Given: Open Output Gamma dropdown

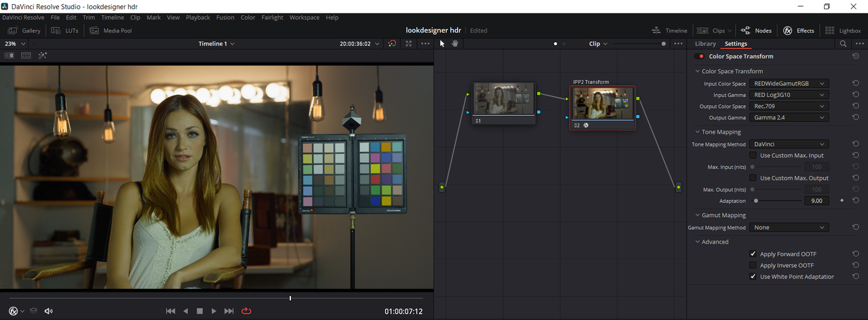Looking at the screenshot, I should 789,117.
